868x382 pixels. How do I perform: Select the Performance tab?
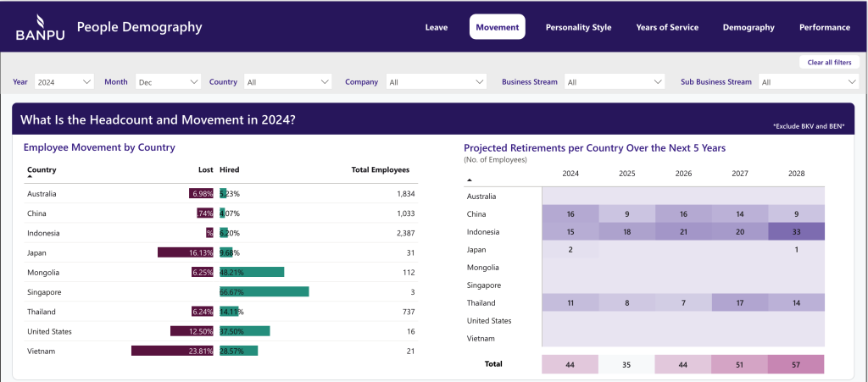tap(824, 27)
